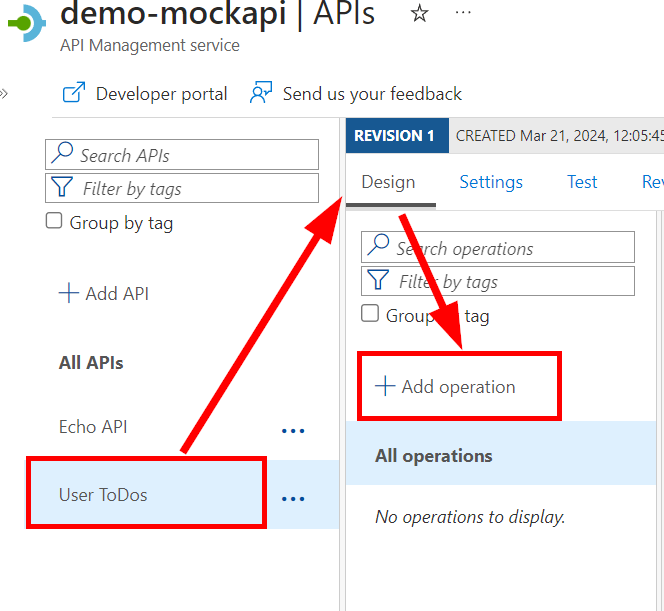Open User ToDos context menu ellipsis
Screen dimensions: 664x611
click(293, 498)
